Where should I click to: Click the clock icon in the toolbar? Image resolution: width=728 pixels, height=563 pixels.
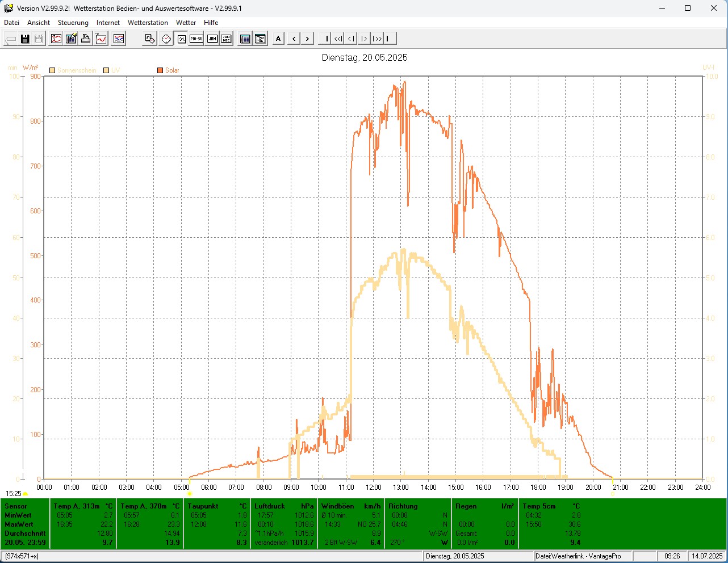pos(166,39)
